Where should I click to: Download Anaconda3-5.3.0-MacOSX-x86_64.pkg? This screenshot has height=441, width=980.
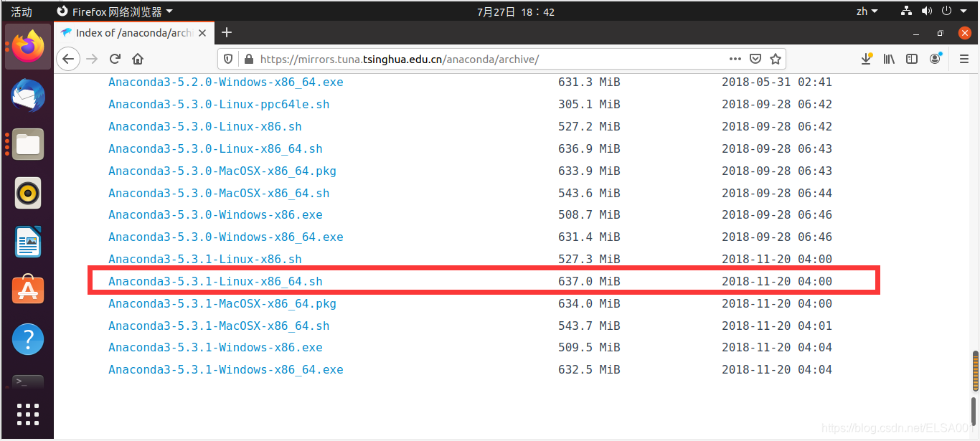click(x=222, y=171)
